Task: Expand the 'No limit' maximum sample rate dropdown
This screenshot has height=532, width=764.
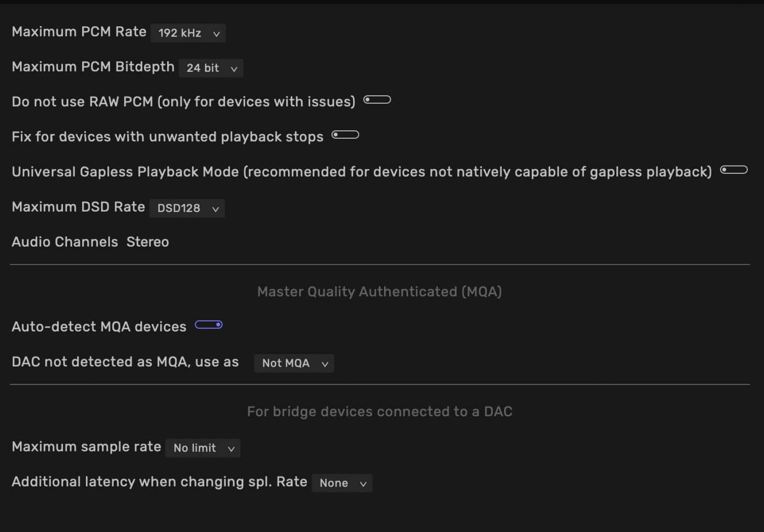Action: [x=203, y=448]
